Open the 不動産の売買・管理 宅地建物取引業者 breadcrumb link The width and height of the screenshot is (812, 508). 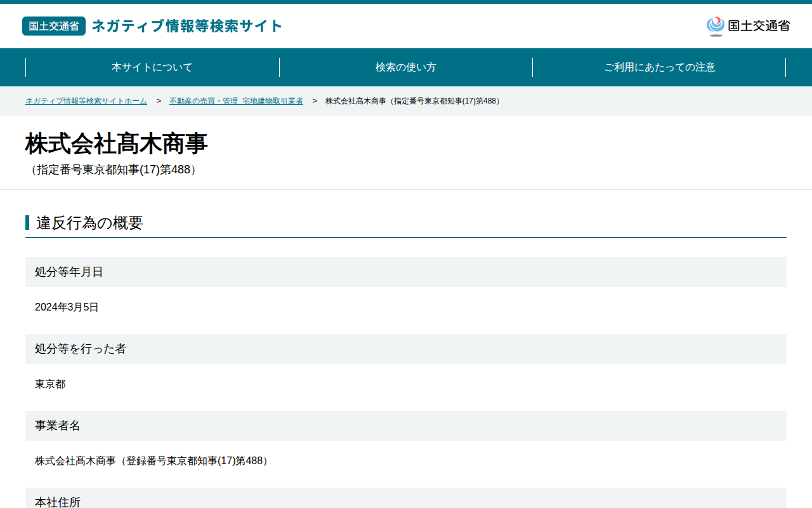pyautogui.click(x=236, y=101)
